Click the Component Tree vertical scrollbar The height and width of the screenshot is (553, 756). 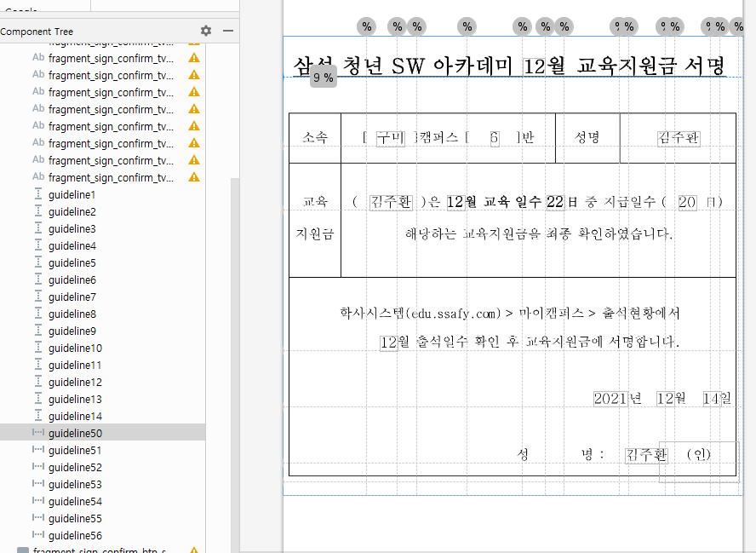235,366
